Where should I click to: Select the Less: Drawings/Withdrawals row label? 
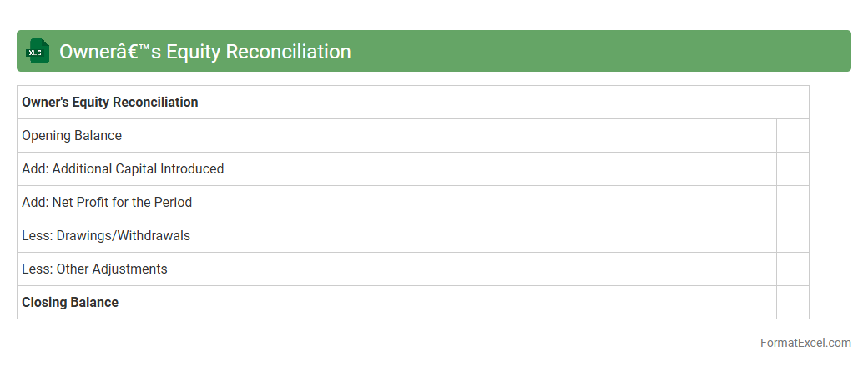coord(106,236)
